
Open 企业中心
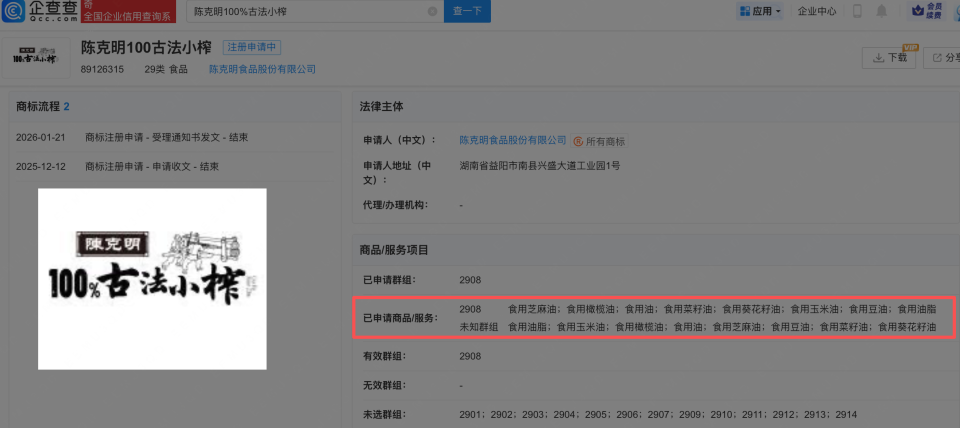[817, 11]
